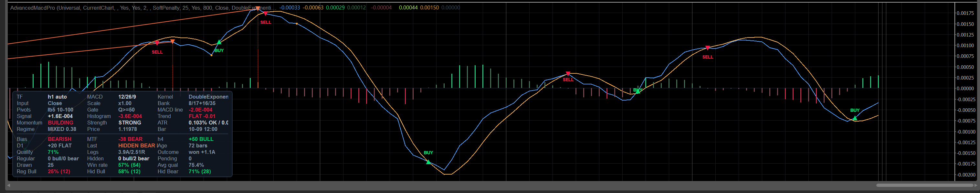The height and width of the screenshot is (193, 980).
Task: Click the 'x1.00' scale value
Action: (125, 103)
